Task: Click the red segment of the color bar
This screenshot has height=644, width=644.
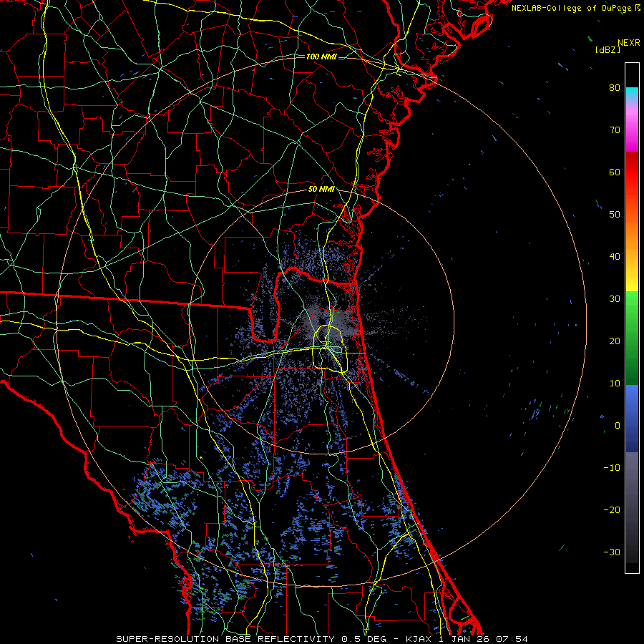Action: coord(632,172)
